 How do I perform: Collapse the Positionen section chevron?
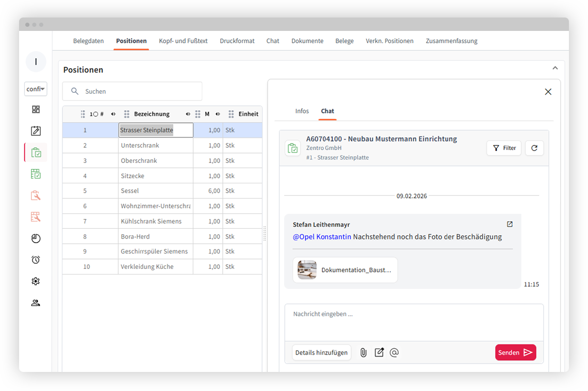tap(555, 69)
